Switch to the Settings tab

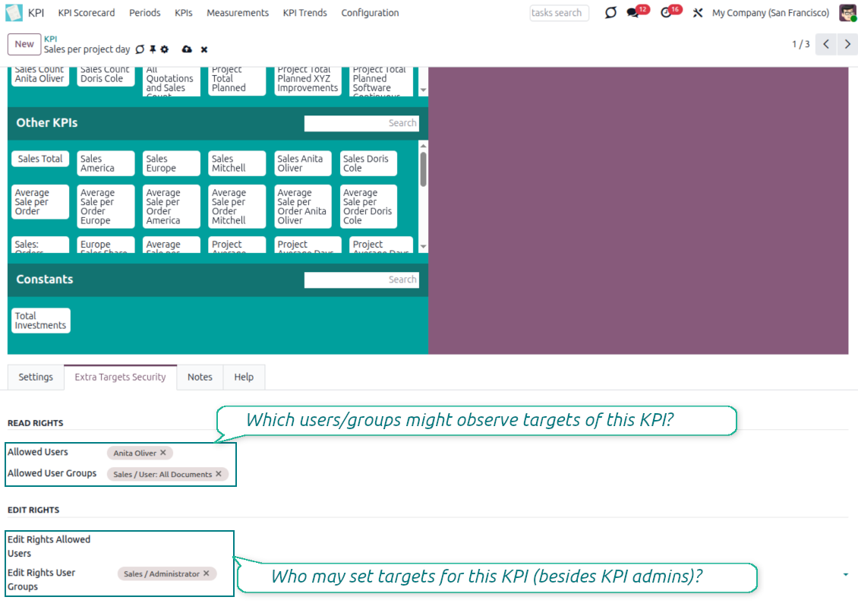pyautogui.click(x=36, y=377)
